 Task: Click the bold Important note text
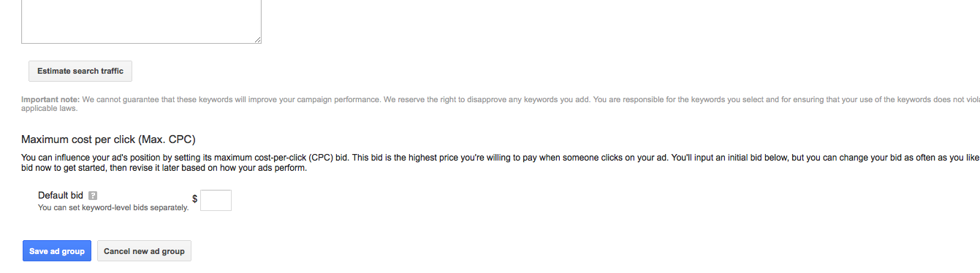pos(50,99)
